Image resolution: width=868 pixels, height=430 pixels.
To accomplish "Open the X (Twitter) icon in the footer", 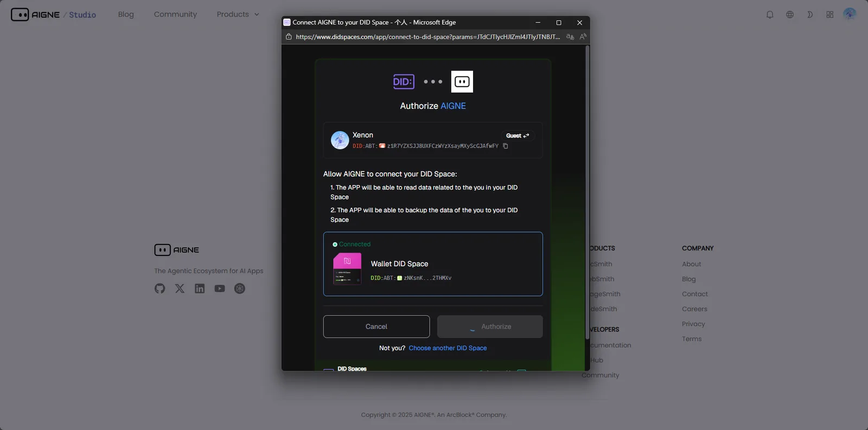I will (x=180, y=288).
